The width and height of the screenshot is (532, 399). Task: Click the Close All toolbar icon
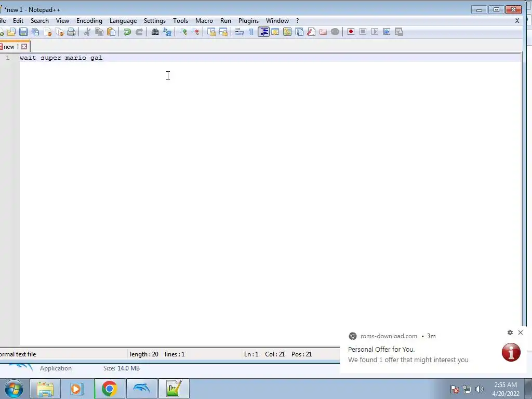pyautogui.click(x=59, y=32)
